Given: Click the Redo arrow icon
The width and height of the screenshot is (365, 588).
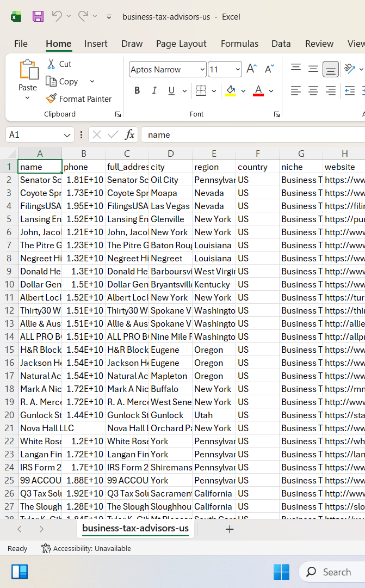Looking at the screenshot, I should [x=83, y=16].
